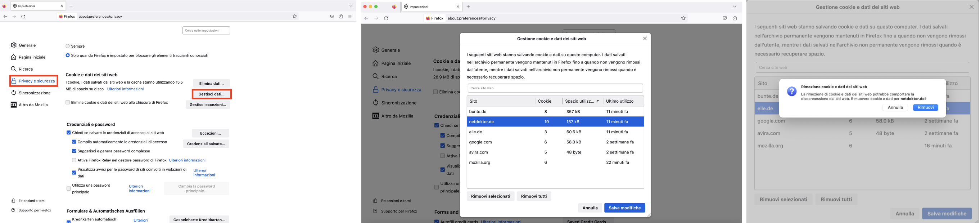This screenshot has height=223, width=980.
Task: Close the enlarged dialog in right panel
Action: [971, 7]
